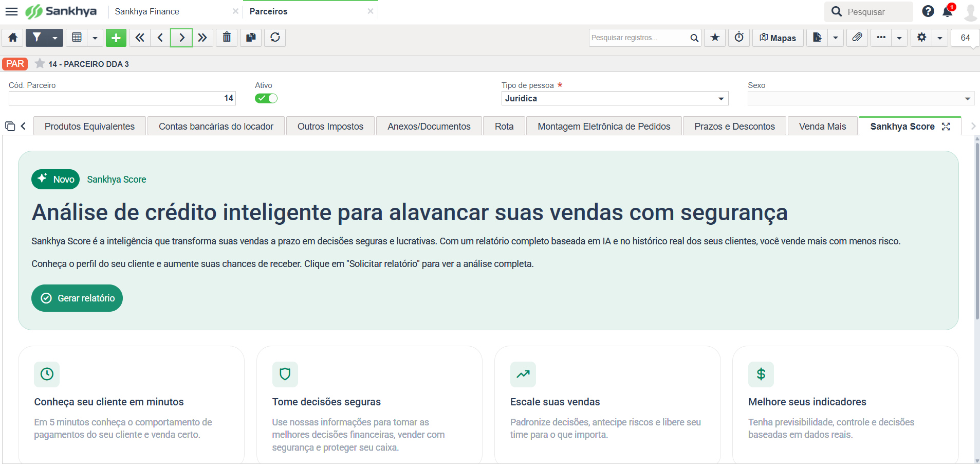Click the Novo badge
This screenshot has height=464, width=980.
pos(56,179)
